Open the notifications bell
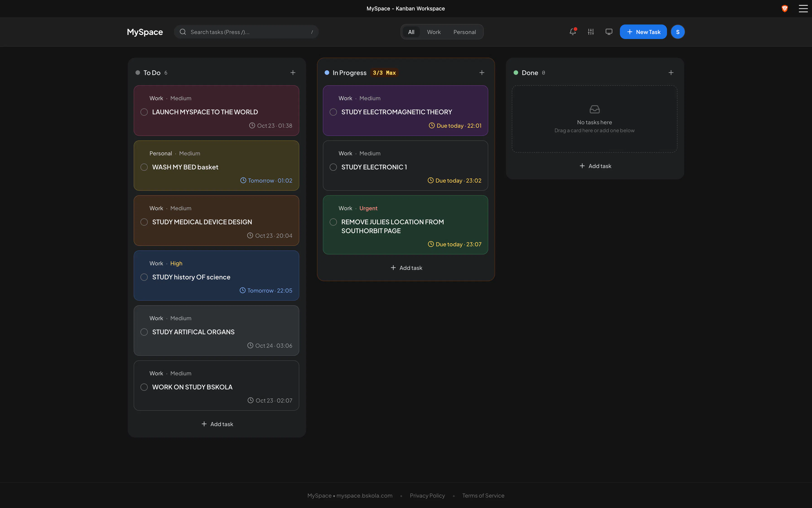The width and height of the screenshot is (812, 508). pos(573,32)
